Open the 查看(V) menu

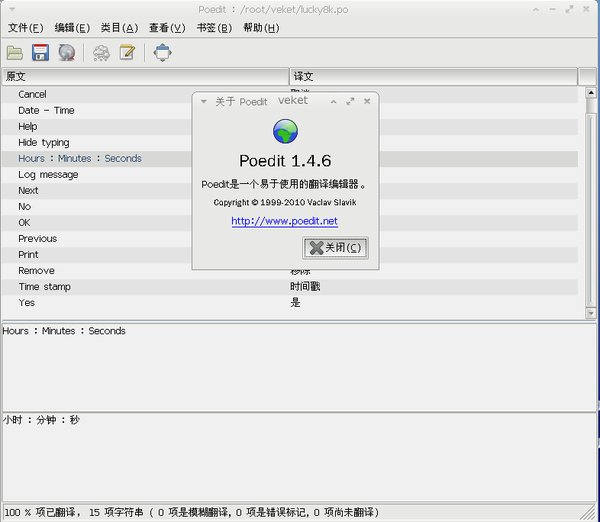click(x=167, y=27)
